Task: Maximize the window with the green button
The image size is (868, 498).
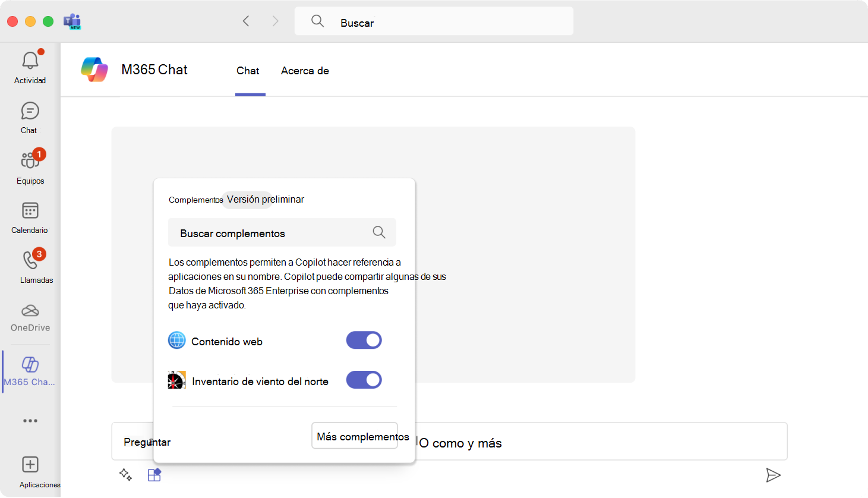Action: [48, 21]
